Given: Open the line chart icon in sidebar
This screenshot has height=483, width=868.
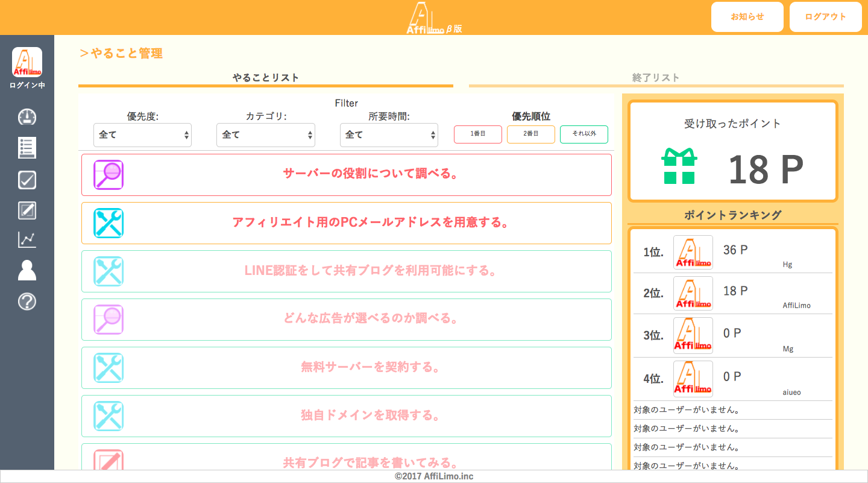Looking at the screenshot, I should (27, 240).
